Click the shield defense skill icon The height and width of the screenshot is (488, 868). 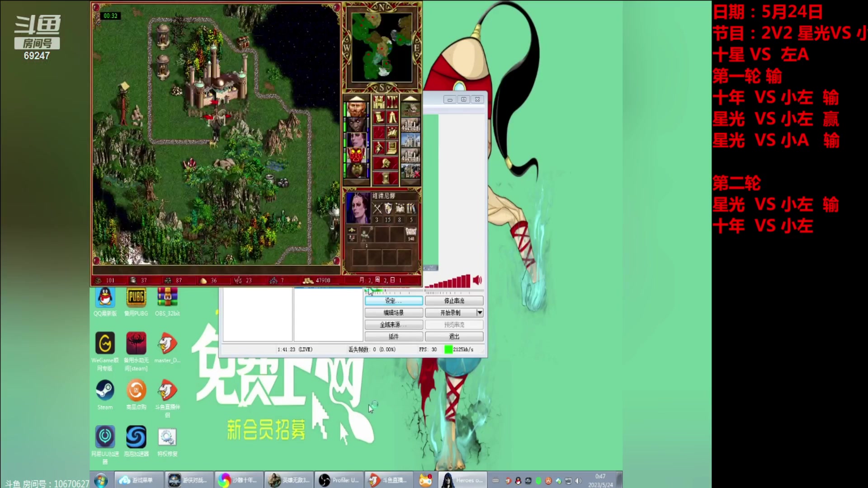coord(388,208)
